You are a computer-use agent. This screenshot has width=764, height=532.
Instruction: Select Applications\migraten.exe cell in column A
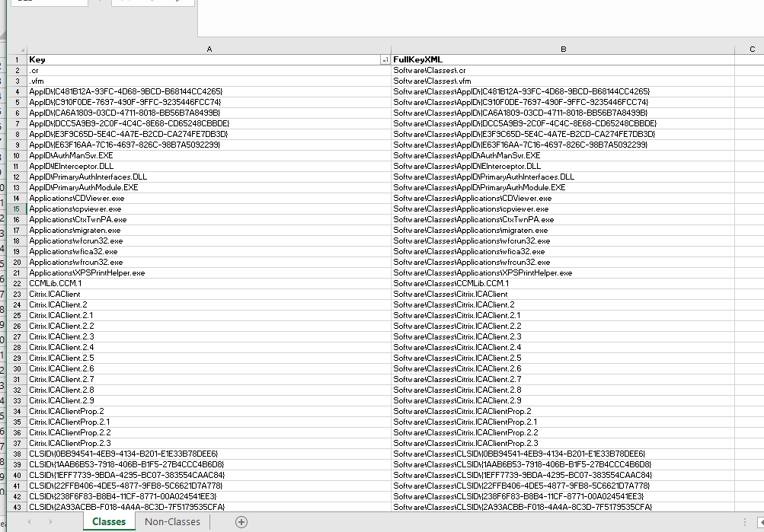click(209, 231)
